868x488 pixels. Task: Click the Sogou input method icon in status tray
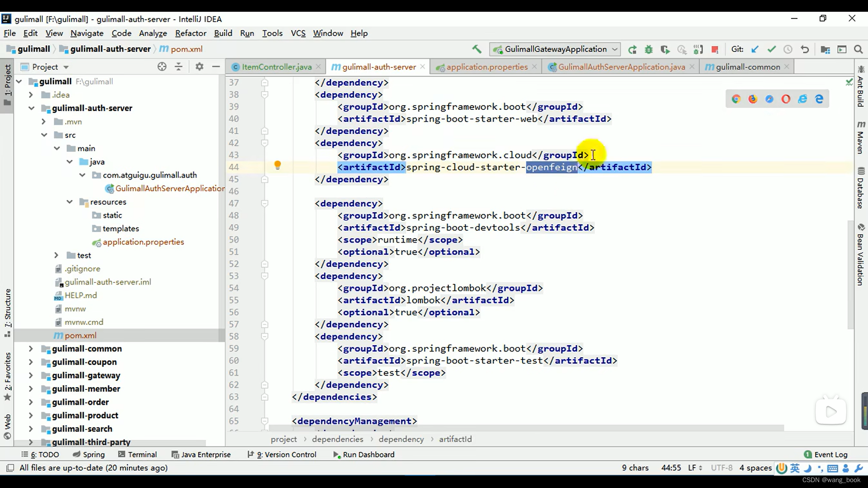point(781,468)
